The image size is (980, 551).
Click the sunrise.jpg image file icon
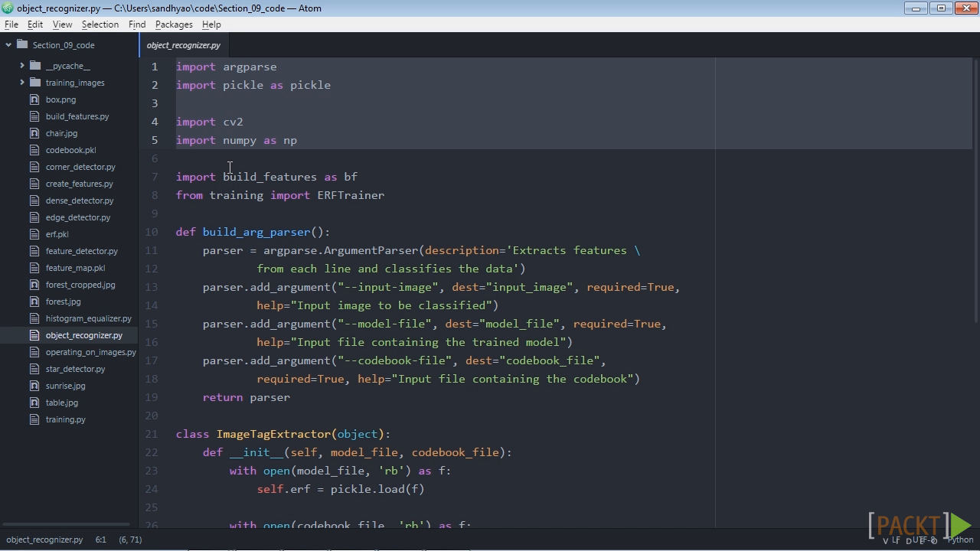coord(34,386)
